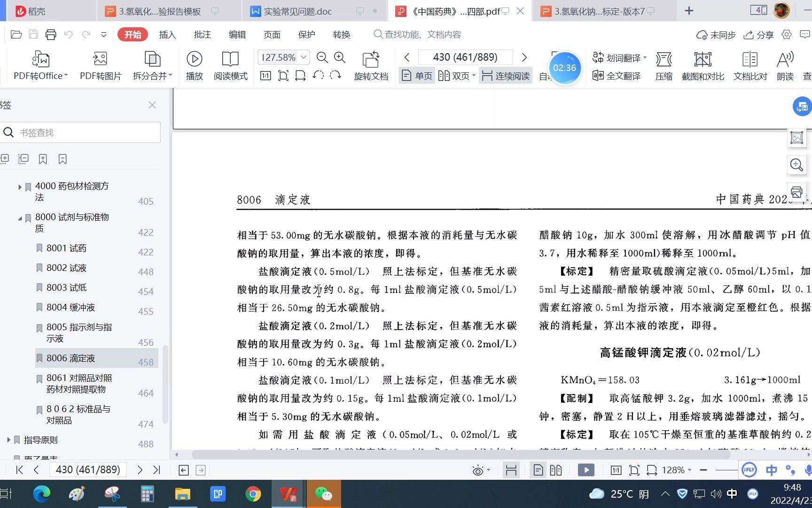
Task: Open the 127.58% zoom dropdown
Action: [304, 57]
